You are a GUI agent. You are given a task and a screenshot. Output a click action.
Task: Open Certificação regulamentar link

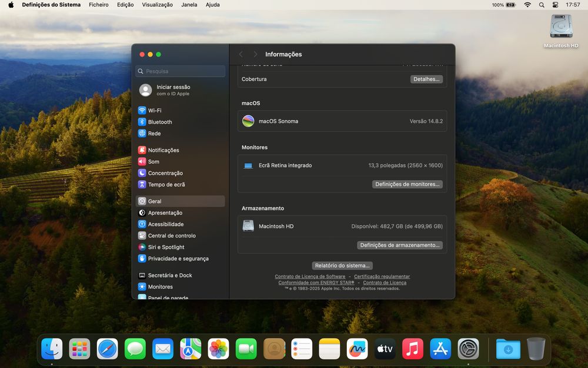[x=382, y=276]
